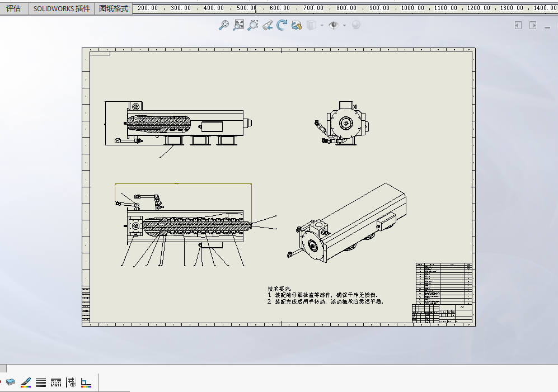This screenshot has width=558, height=392.
Task: Click the Zoom to Fit magnifier icon
Action: 224,25
